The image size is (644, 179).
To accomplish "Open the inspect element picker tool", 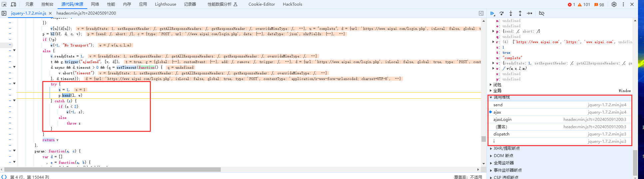I will pyautogui.click(x=4, y=4).
